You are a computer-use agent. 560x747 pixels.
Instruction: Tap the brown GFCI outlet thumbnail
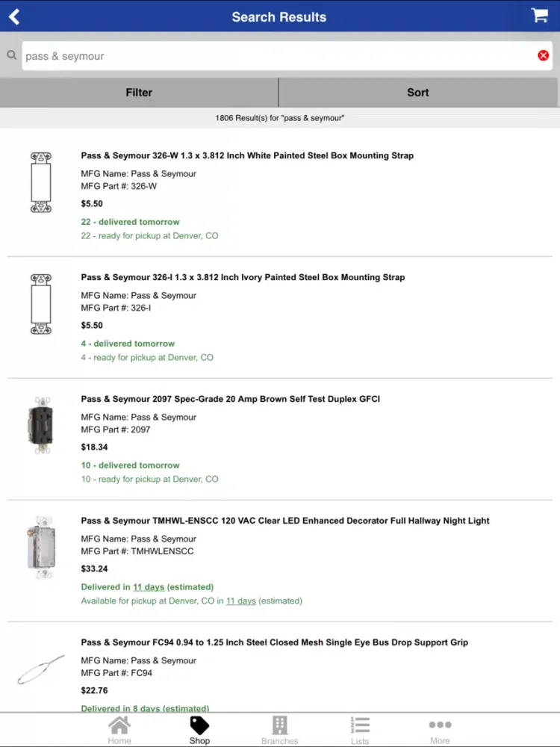pyautogui.click(x=40, y=426)
